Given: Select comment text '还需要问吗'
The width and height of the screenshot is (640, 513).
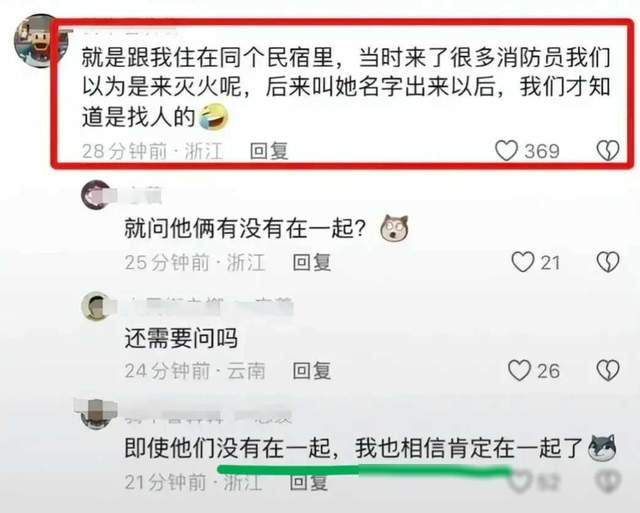Looking at the screenshot, I should click(x=181, y=338).
